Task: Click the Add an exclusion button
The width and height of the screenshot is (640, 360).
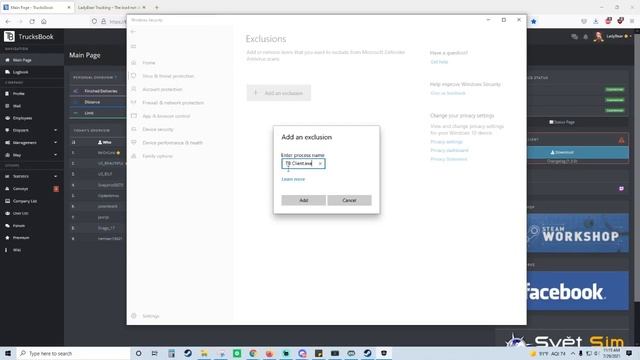Action: (278, 93)
